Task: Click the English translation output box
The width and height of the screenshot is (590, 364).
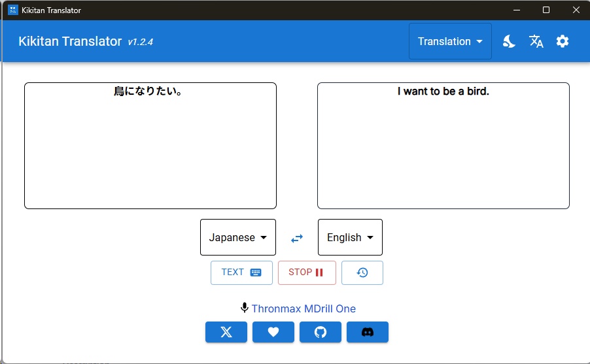Action: tap(443, 146)
